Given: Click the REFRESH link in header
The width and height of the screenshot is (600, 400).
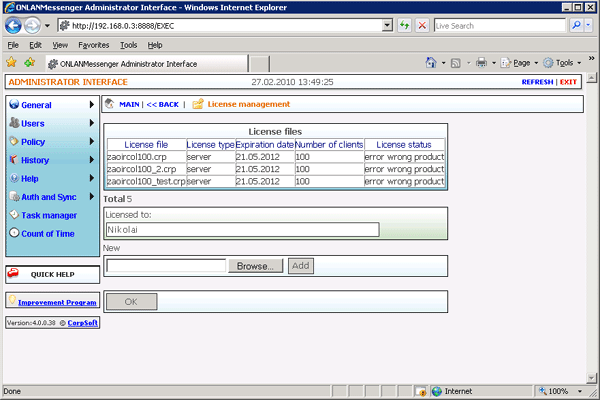Looking at the screenshot, I should pyautogui.click(x=537, y=82).
